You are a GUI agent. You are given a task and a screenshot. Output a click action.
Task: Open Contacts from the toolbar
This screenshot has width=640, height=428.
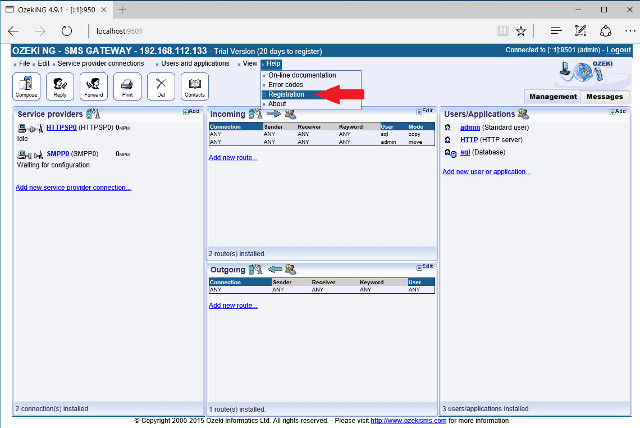[193, 87]
